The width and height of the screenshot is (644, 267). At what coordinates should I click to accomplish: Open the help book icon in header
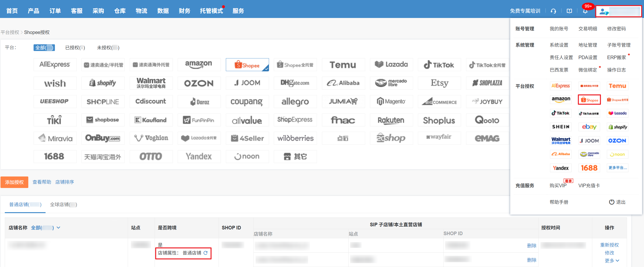(569, 11)
